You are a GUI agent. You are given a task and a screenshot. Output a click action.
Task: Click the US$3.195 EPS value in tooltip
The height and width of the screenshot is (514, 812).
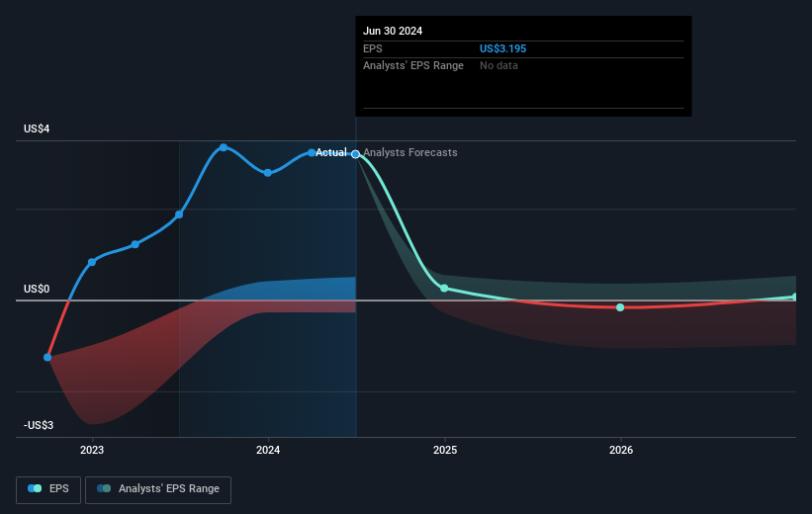click(502, 48)
